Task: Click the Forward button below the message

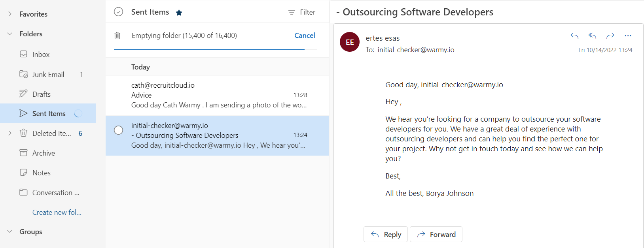Action: click(x=436, y=234)
